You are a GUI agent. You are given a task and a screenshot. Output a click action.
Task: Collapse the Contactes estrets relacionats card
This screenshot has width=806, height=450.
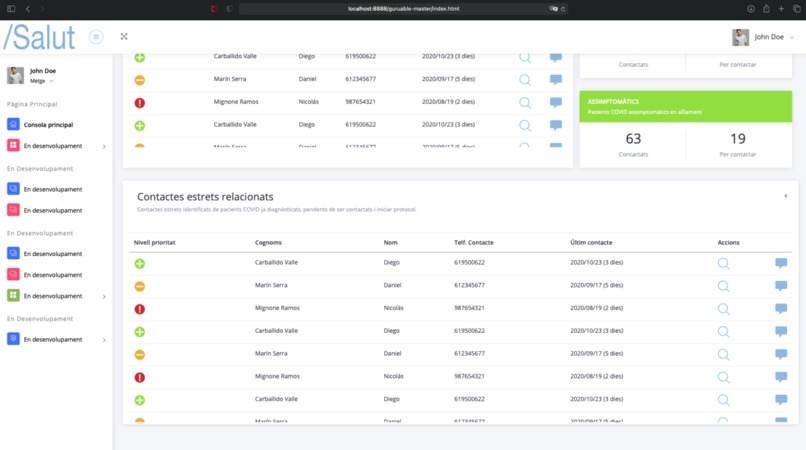click(x=785, y=196)
